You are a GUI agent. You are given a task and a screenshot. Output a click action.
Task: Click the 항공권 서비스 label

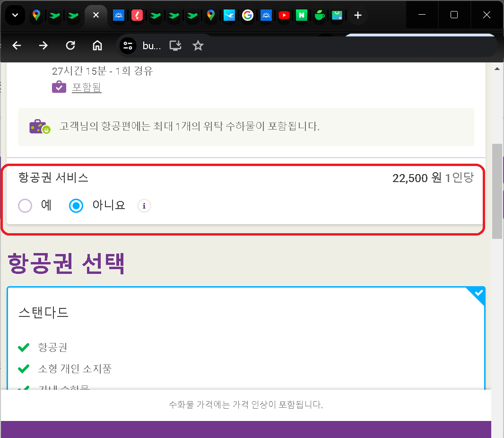coord(53,177)
